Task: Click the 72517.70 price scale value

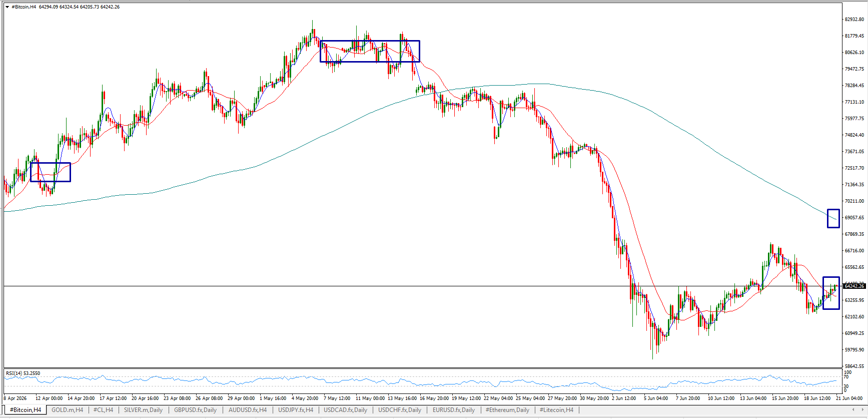Action: point(854,168)
